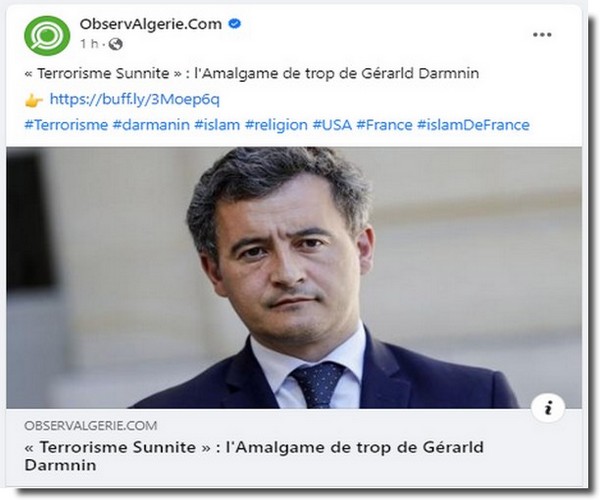Click the post caption text about Terrorisme Sunnite

pos(252,73)
